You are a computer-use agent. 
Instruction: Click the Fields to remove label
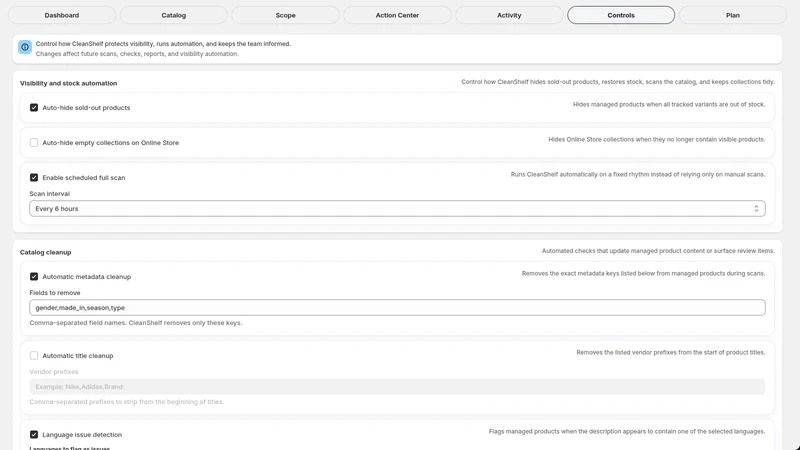[55, 293]
